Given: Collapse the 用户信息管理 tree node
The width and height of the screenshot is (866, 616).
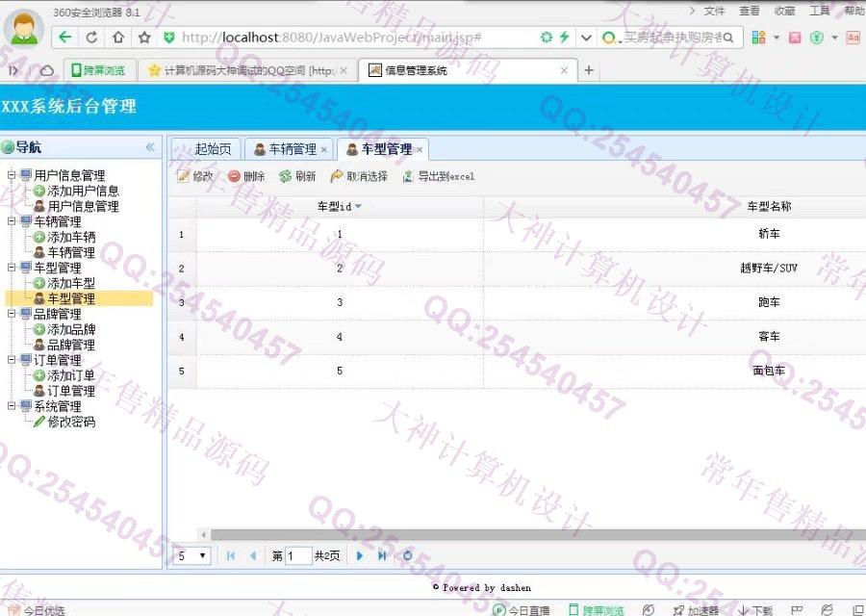Looking at the screenshot, I should click(12, 175).
